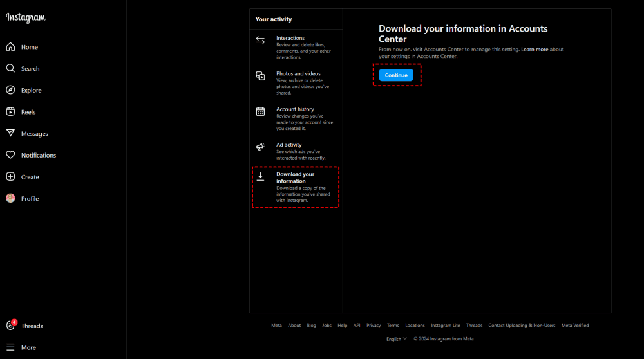This screenshot has width=644, height=359.
Task: Select Download your information section
Action: point(296,187)
